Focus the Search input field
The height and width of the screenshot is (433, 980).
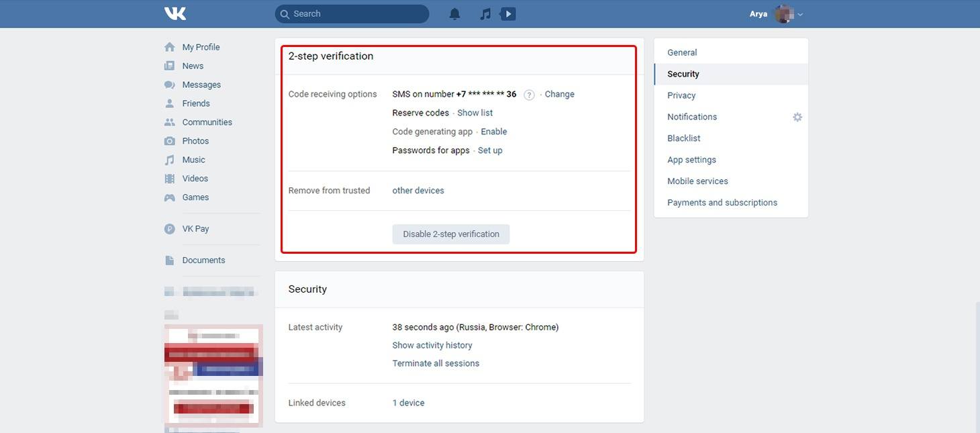[352, 13]
